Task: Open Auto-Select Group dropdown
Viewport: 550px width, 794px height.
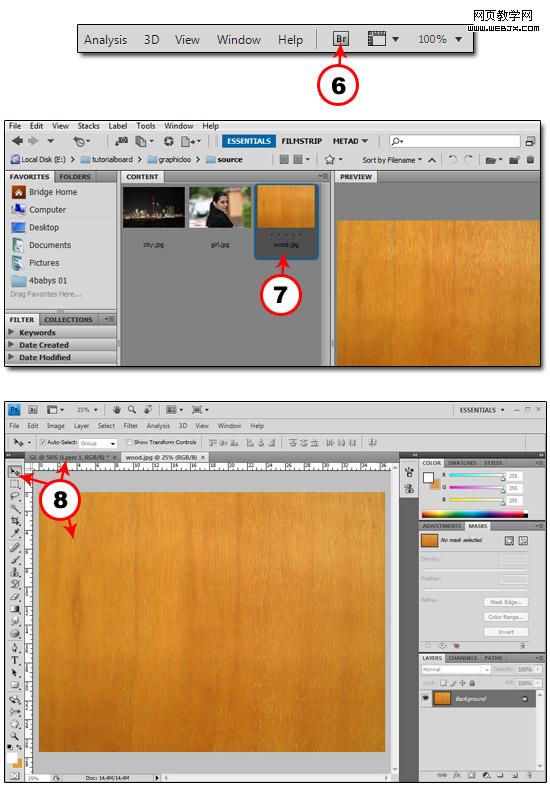Action: [x=98, y=443]
